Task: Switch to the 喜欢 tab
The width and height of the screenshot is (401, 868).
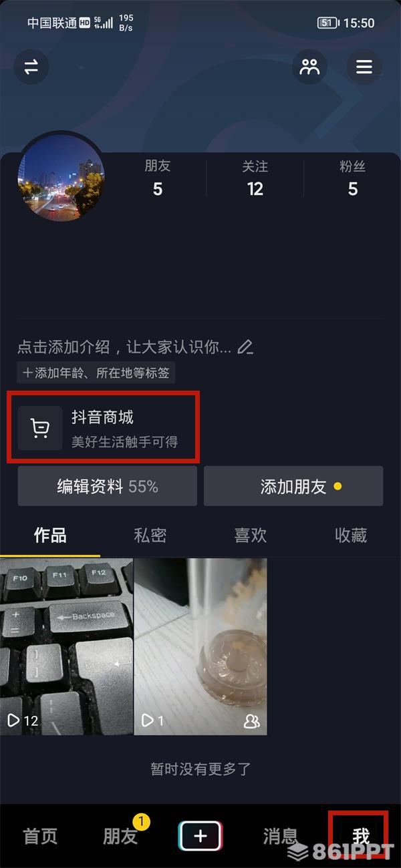Action: 251,535
